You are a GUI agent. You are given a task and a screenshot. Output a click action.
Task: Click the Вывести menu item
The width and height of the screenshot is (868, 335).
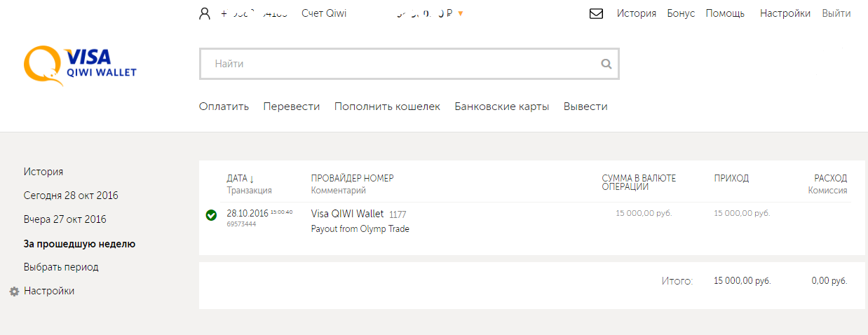tap(585, 107)
